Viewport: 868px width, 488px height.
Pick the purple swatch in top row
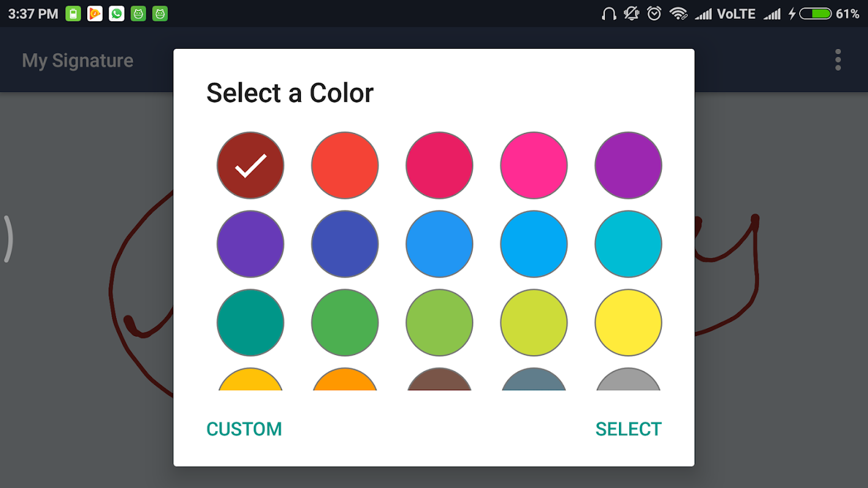pyautogui.click(x=628, y=165)
